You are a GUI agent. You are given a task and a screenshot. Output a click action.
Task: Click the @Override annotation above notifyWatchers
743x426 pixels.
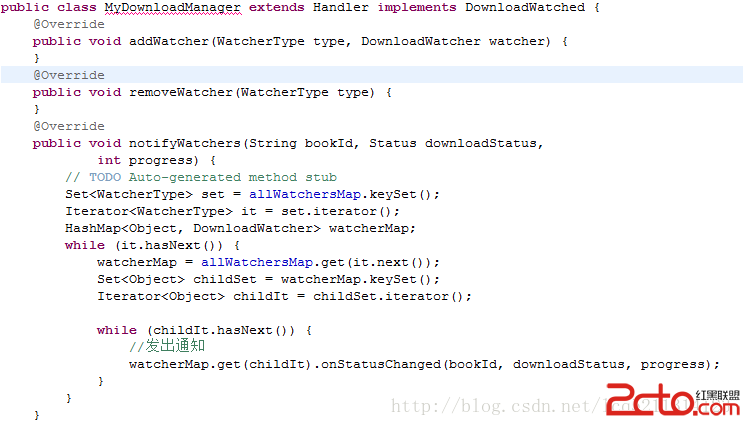(69, 127)
